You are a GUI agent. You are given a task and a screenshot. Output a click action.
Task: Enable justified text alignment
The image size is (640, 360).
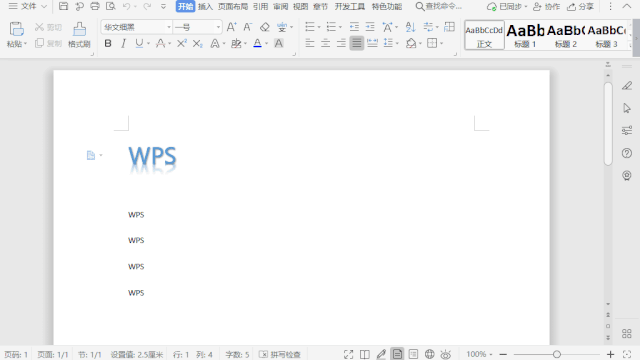pos(356,43)
